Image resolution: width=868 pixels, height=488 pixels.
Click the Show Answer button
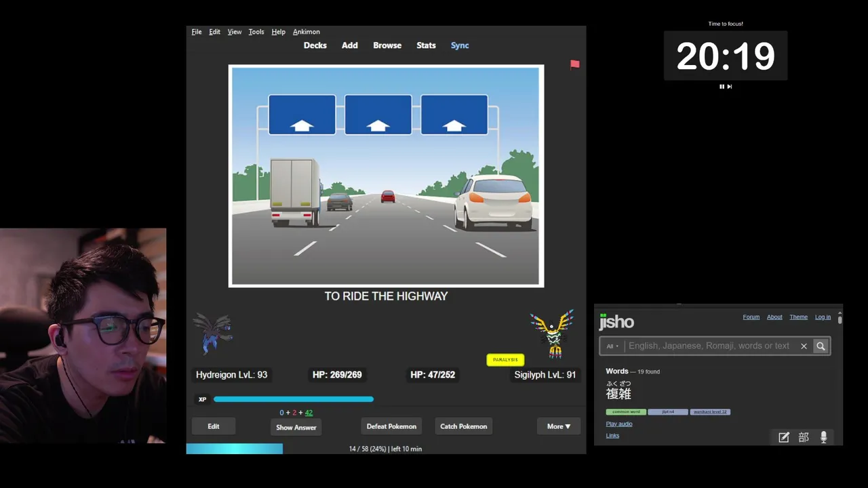tap(296, 427)
